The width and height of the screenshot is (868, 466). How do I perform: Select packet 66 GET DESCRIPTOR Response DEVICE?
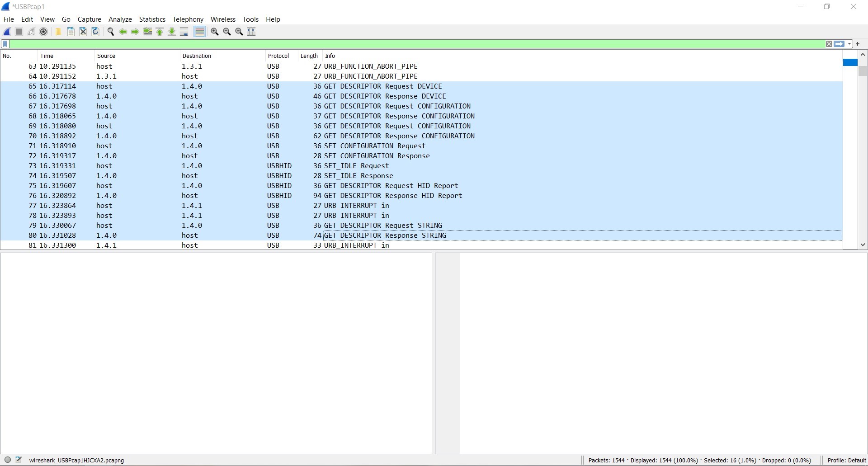point(421,96)
